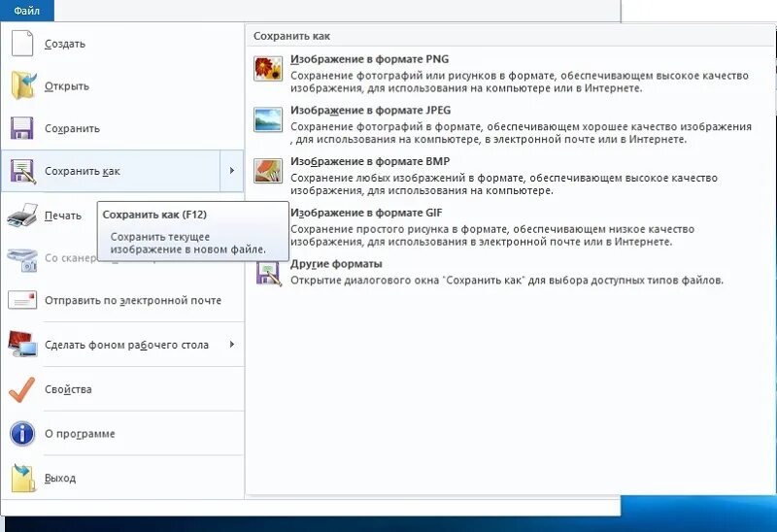Save as Изображение в формате JPEG

(x=511, y=124)
